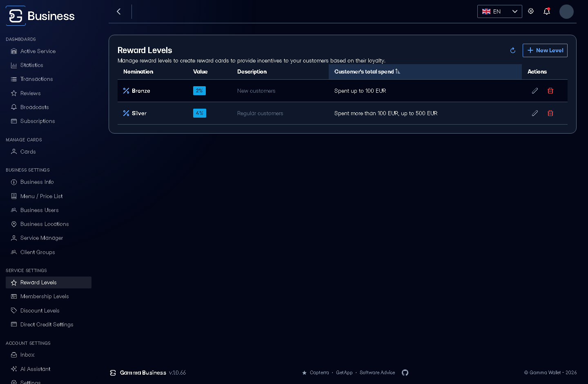Delete the Bronze reward level
This screenshot has width=588, height=384.
click(x=550, y=91)
